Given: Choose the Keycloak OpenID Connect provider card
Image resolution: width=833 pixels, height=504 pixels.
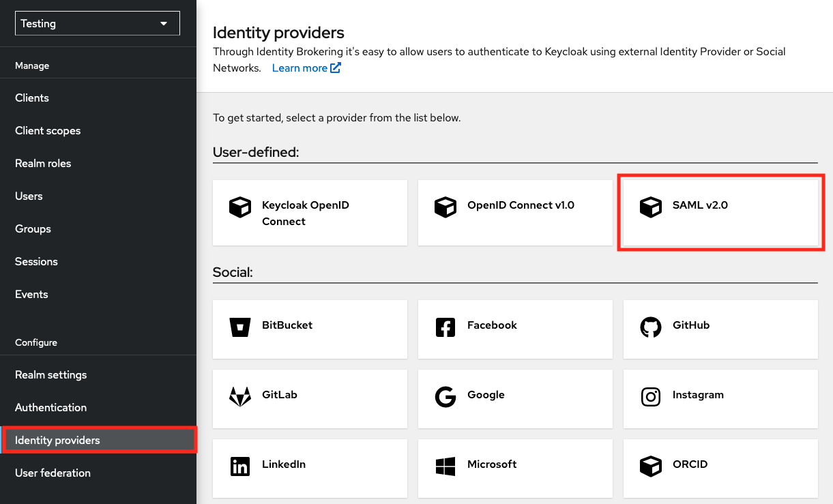Looking at the screenshot, I should click(310, 213).
